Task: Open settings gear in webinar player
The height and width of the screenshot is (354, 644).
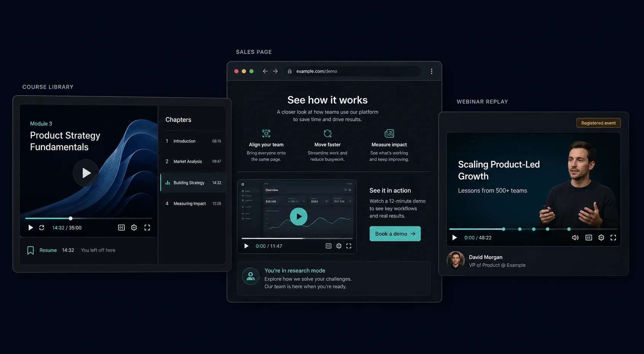Action: coord(601,238)
